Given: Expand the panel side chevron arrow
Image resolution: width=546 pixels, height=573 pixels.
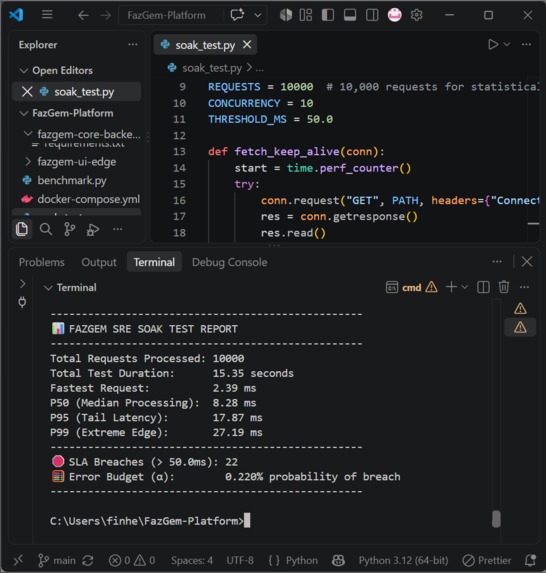Looking at the screenshot, I should (23, 283).
